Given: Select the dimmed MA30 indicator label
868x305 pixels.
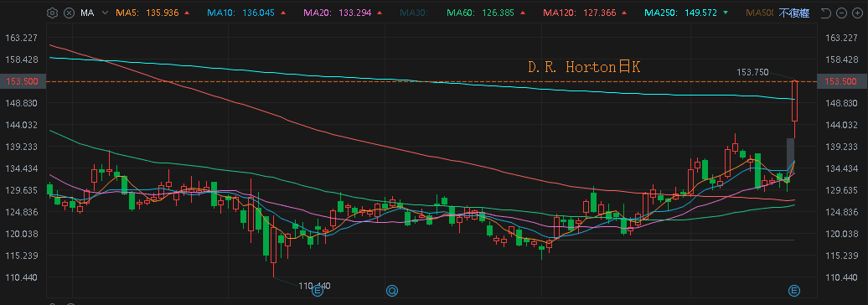Looking at the screenshot, I should [414, 13].
